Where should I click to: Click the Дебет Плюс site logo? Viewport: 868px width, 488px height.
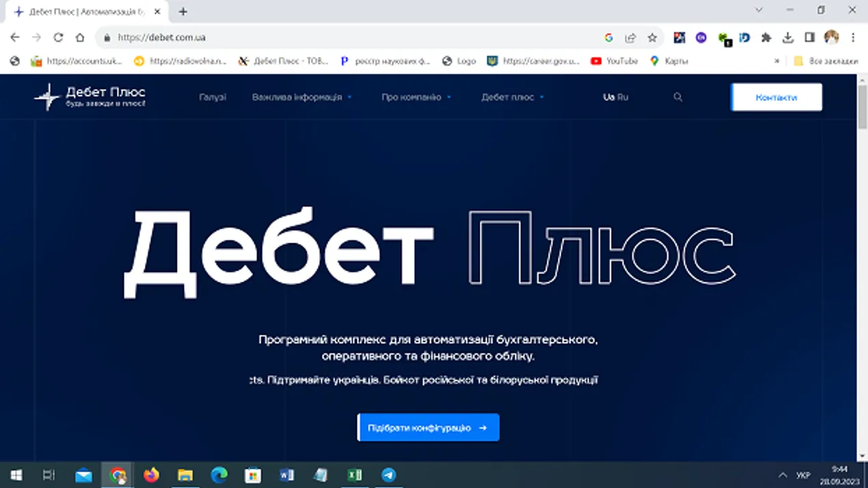90,97
